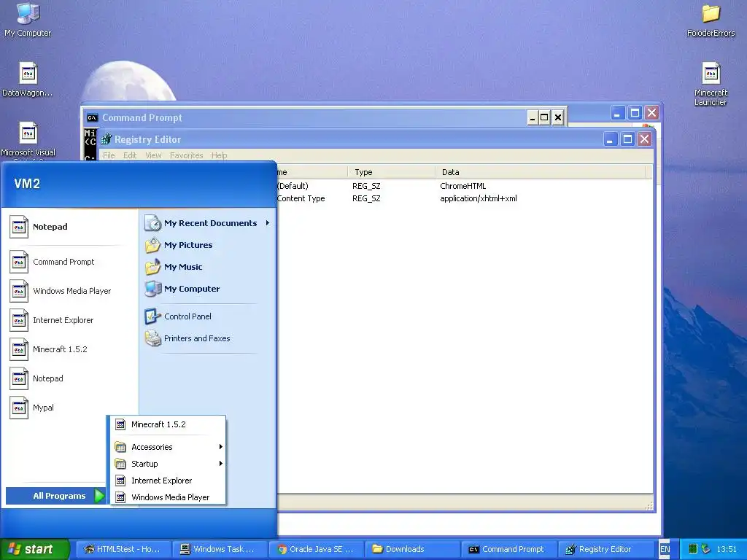Click the ChromeHTML data value
The height and width of the screenshot is (560, 747).
pos(462,186)
